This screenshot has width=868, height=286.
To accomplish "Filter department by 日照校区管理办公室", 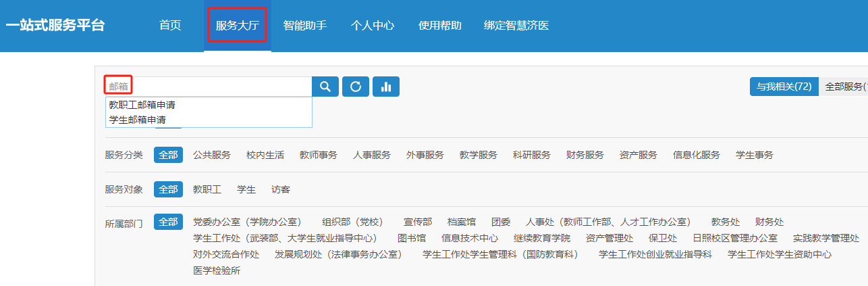I will click(x=735, y=238).
